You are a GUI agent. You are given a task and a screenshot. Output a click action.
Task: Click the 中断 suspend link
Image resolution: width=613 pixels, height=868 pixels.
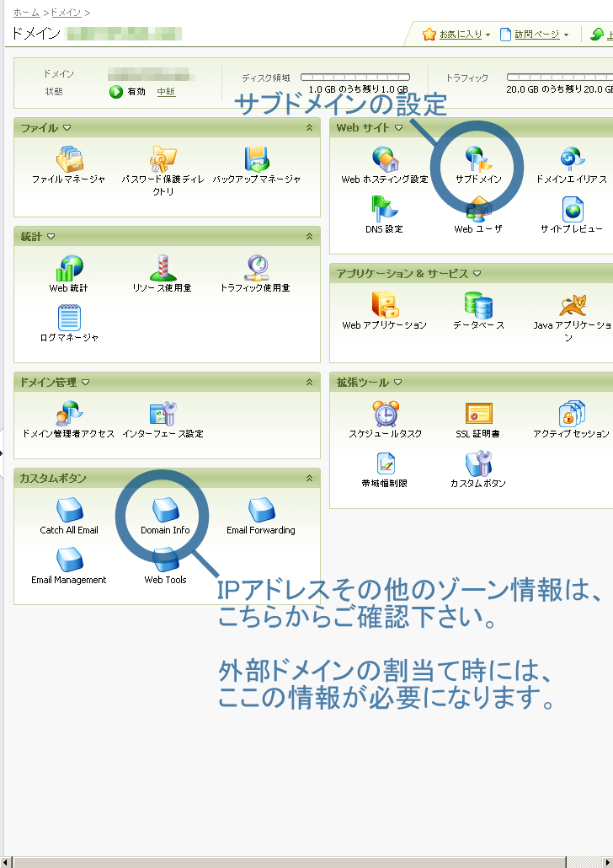click(166, 91)
